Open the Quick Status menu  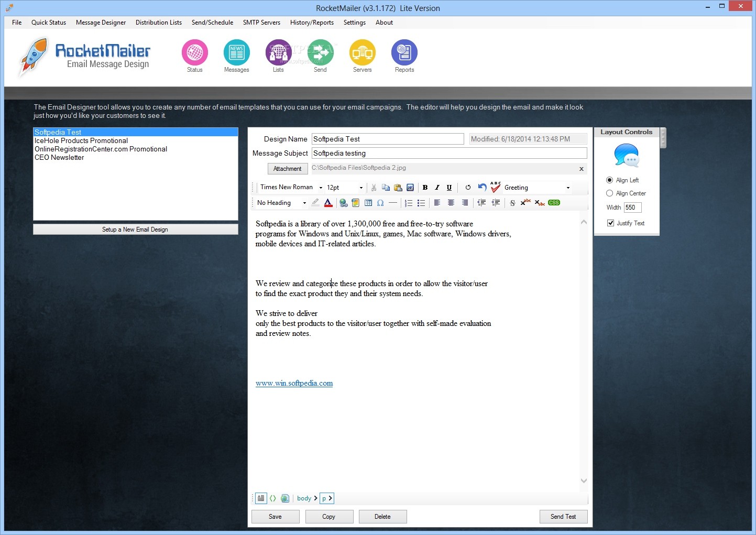click(49, 23)
